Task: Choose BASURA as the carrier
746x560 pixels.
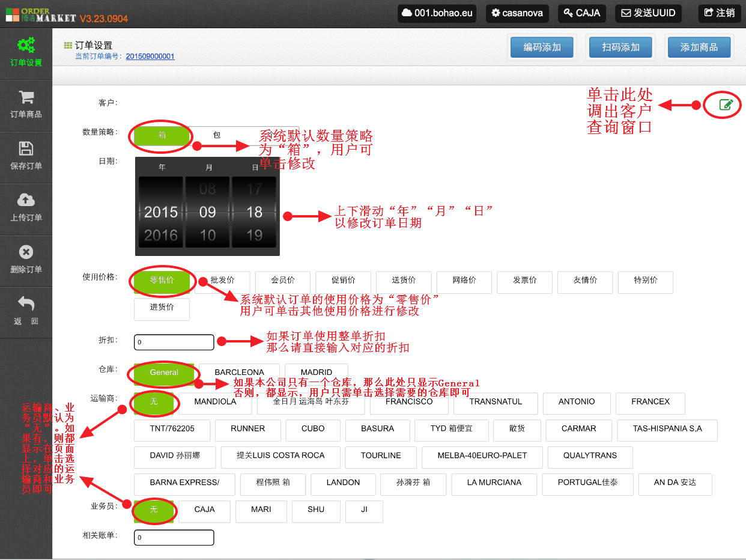Action: pyautogui.click(x=378, y=430)
